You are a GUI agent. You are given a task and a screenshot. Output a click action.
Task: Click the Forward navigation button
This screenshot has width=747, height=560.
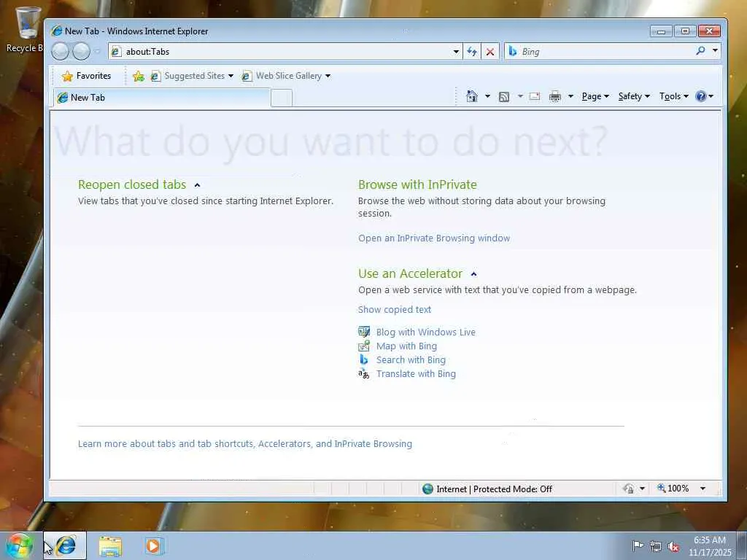click(x=81, y=51)
